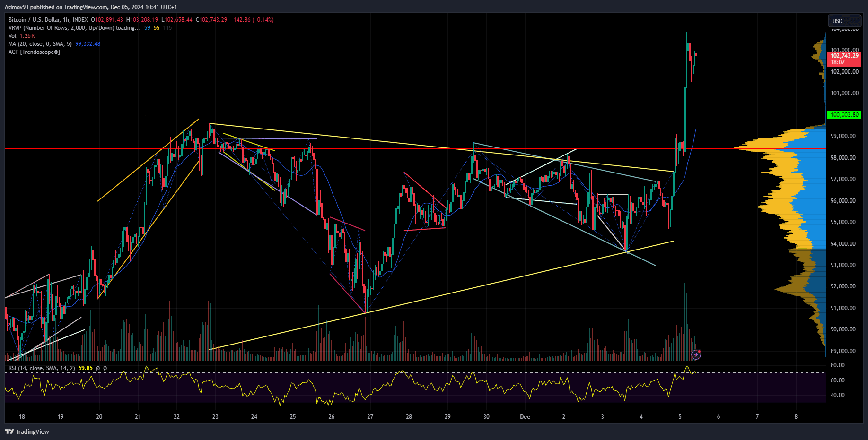Click the lightning bolt event icon
The height and width of the screenshot is (440, 868).
pyautogui.click(x=696, y=354)
